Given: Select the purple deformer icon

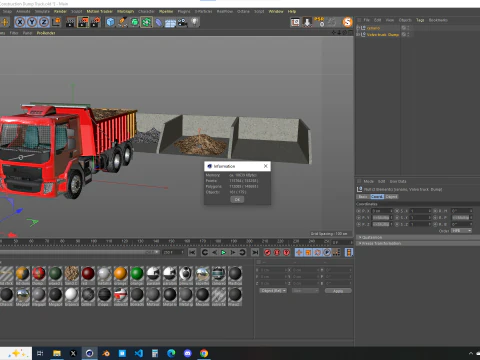Looking at the screenshot, I should (x=159, y=22).
